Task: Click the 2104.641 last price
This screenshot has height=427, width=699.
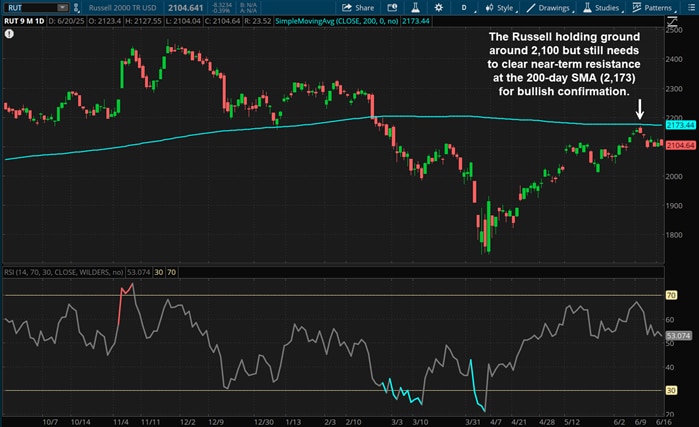Action: [x=185, y=8]
